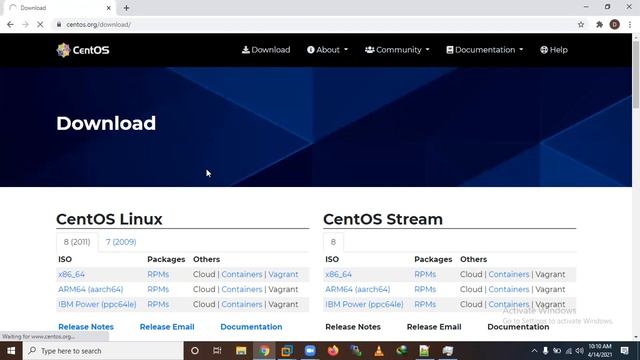Screen dimensions: 640x360
Task: Open the clock showing 10:10 AM
Action: pyautogui.click(x=600, y=351)
